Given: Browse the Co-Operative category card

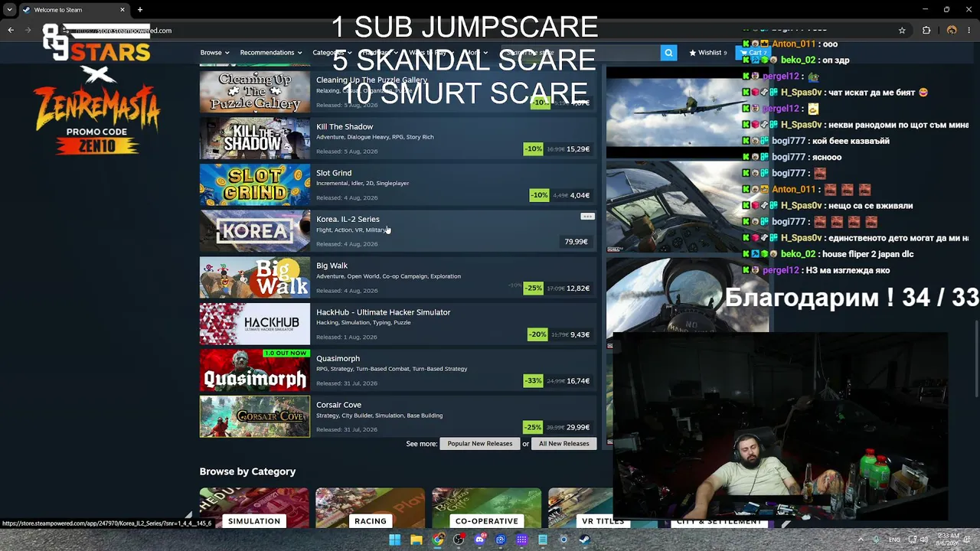Looking at the screenshot, I should [487, 508].
